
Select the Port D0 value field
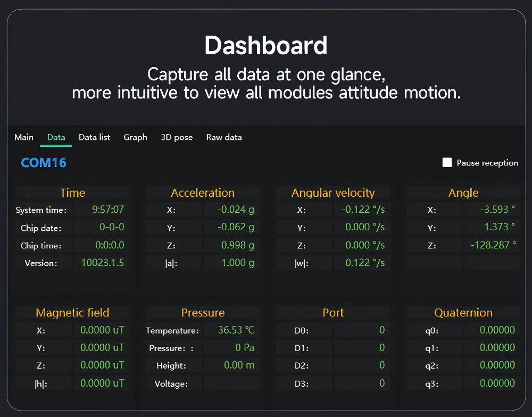362,330
